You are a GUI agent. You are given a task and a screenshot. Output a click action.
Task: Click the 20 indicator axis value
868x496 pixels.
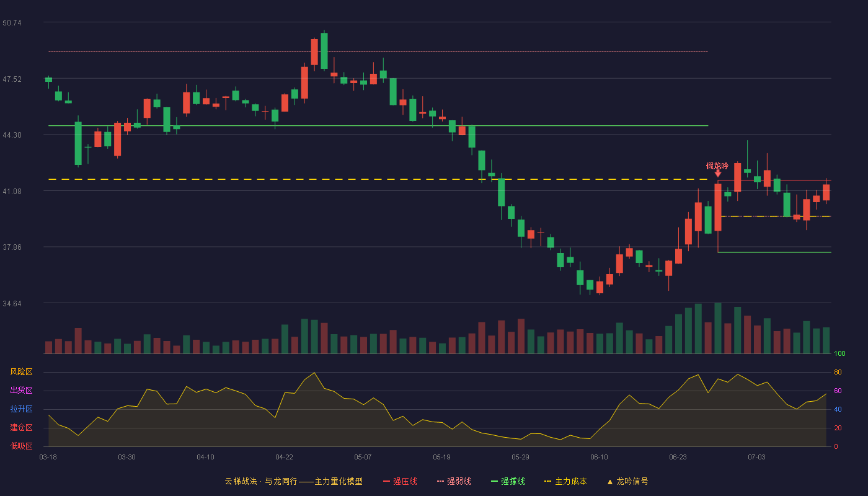click(838, 428)
